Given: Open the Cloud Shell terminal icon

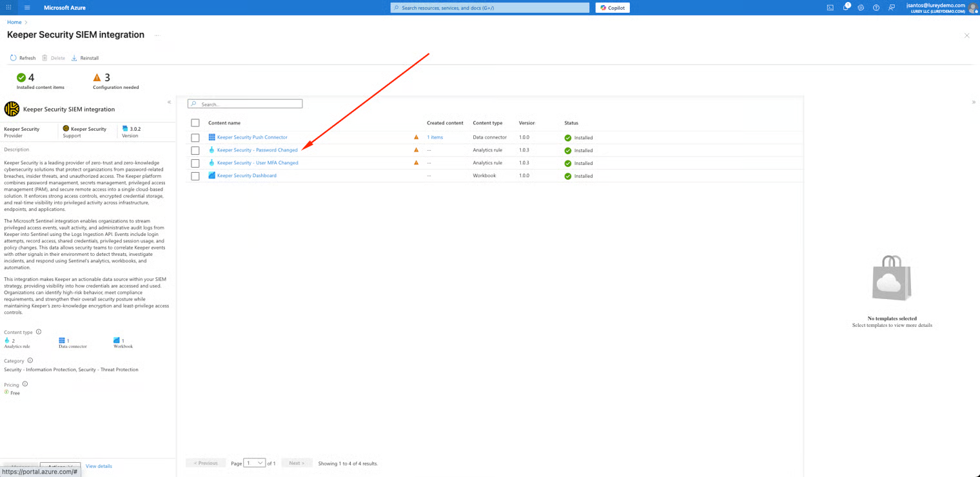Looking at the screenshot, I should tap(830, 8).
